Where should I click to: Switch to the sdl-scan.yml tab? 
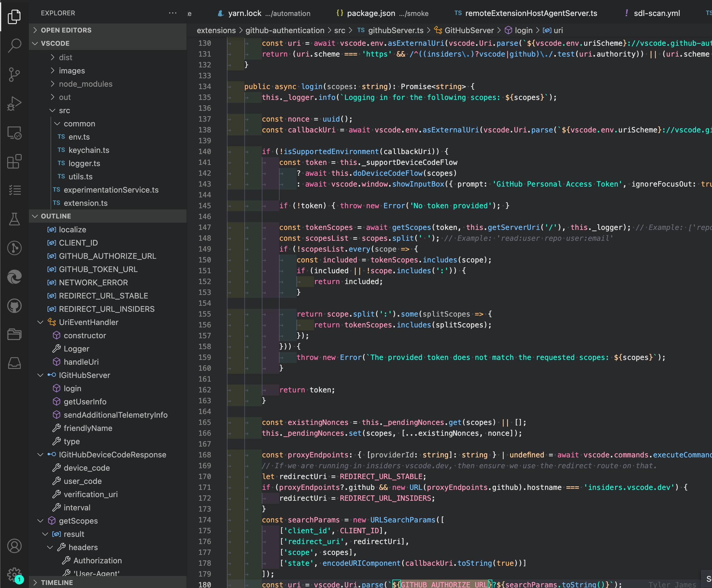pyautogui.click(x=656, y=13)
